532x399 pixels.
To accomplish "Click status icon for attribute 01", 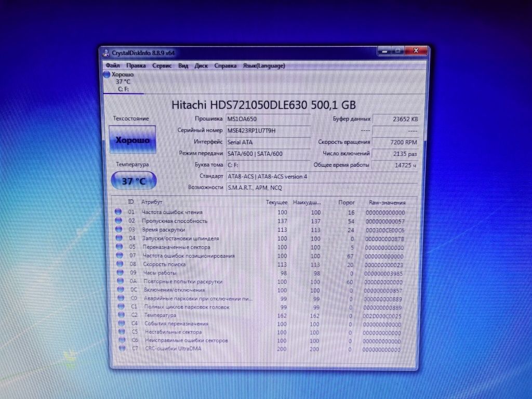I will click(x=118, y=212).
